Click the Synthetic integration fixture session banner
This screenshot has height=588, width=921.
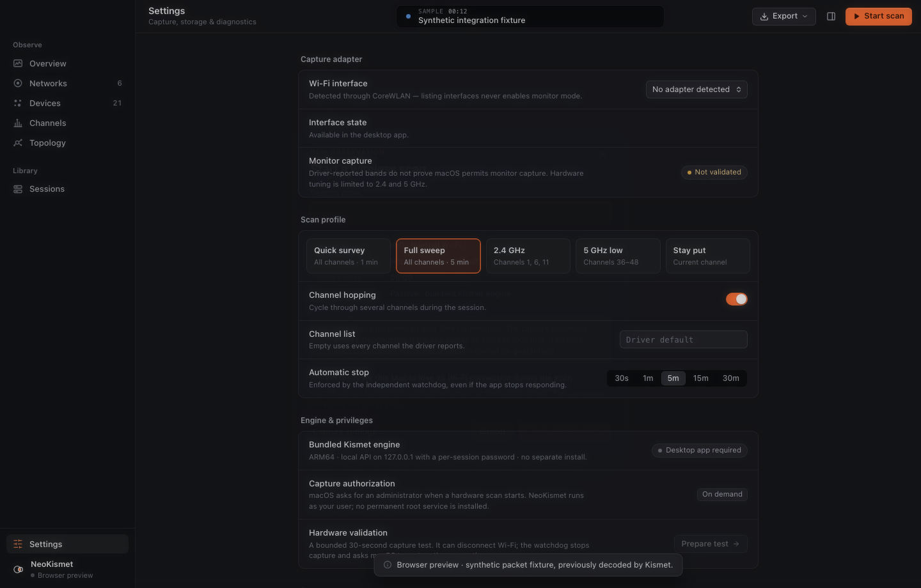pos(530,17)
